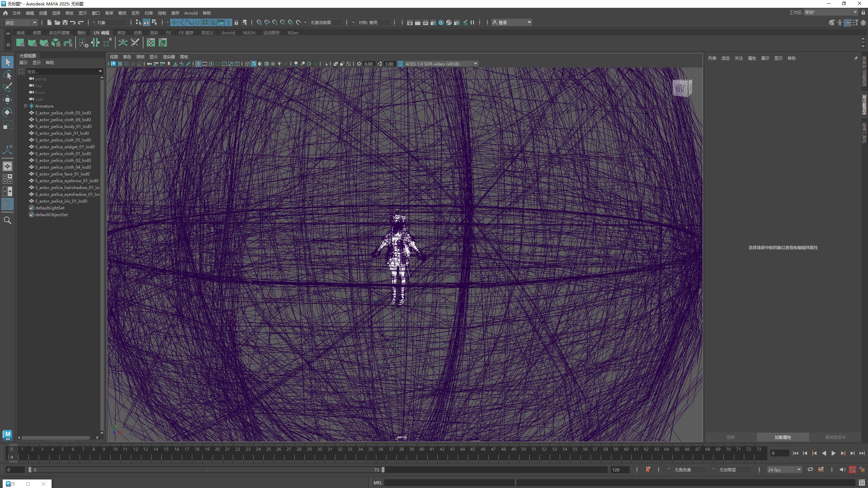Click the range slider handle at 73
This screenshot has width=868, height=488.
coord(383,470)
